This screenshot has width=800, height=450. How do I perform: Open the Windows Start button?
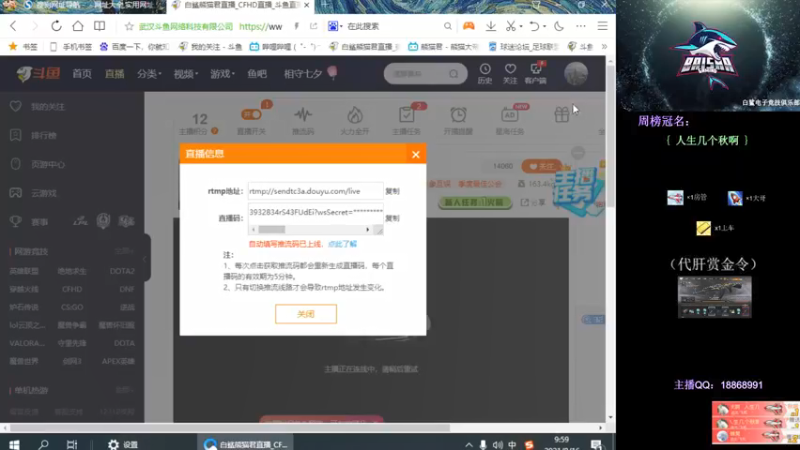pos(14,444)
